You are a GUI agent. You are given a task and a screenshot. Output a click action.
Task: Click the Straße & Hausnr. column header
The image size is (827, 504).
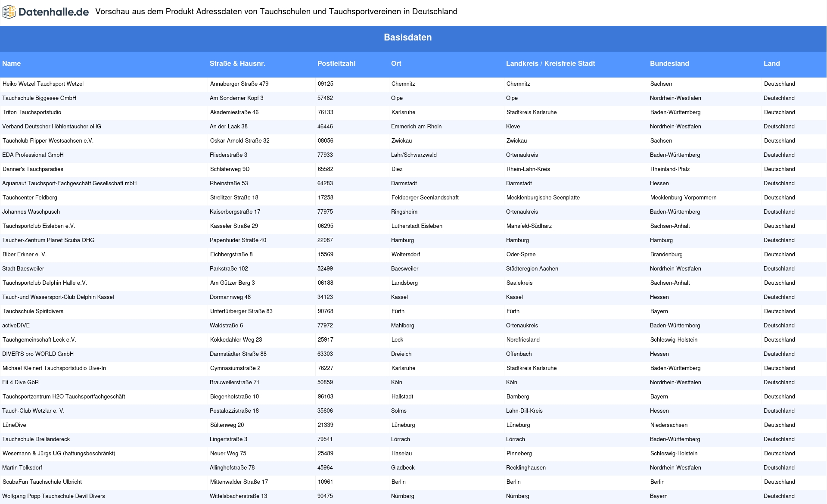click(x=237, y=63)
